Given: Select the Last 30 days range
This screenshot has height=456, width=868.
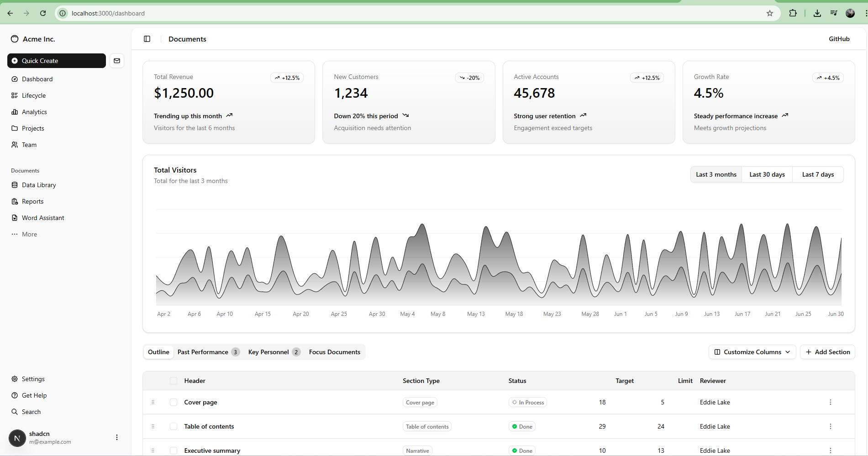Looking at the screenshot, I should [x=767, y=174].
